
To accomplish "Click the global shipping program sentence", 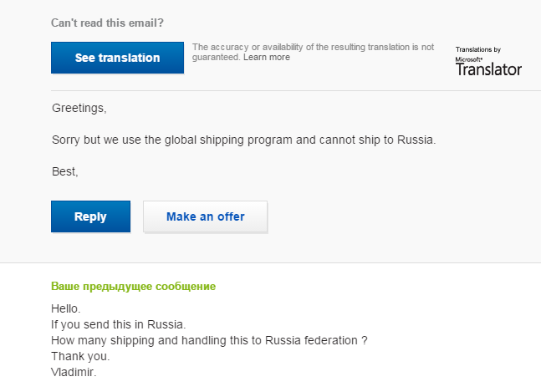I will click(244, 140).
